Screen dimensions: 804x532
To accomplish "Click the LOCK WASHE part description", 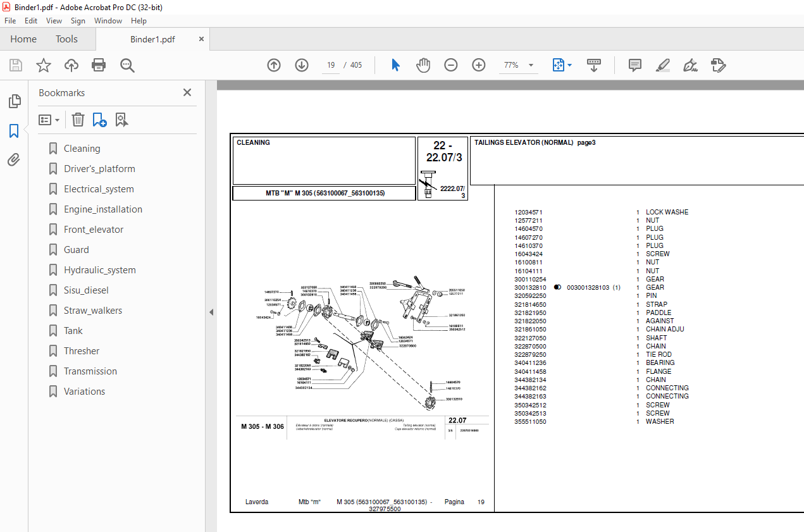I will (x=667, y=212).
